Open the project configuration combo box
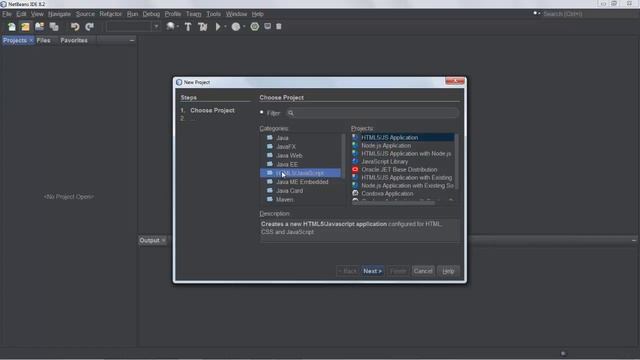 click(x=133, y=27)
